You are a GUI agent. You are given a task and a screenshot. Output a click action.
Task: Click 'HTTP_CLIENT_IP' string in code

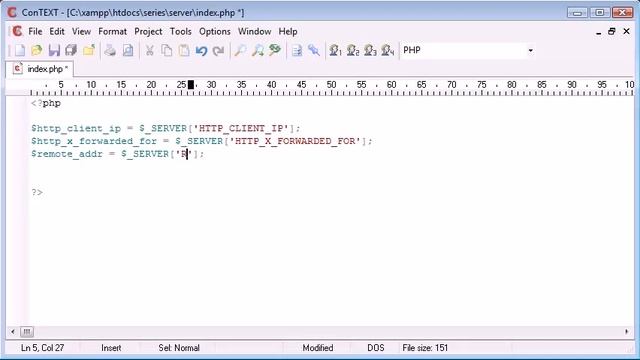coord(241,129)
